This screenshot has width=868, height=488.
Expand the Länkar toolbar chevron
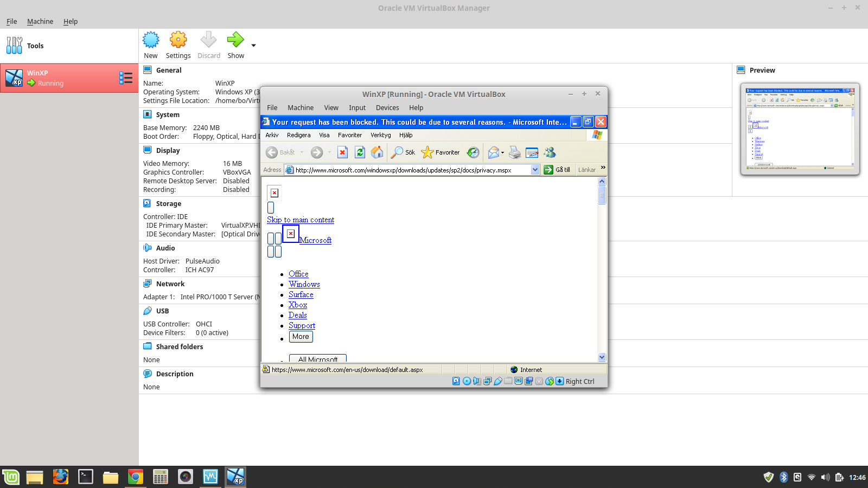[603, 168]
